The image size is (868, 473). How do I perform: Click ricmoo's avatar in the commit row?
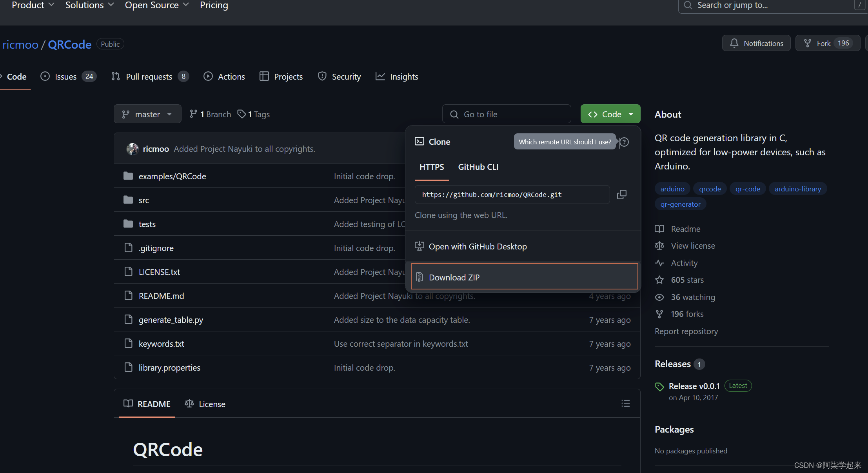(133, 149)
